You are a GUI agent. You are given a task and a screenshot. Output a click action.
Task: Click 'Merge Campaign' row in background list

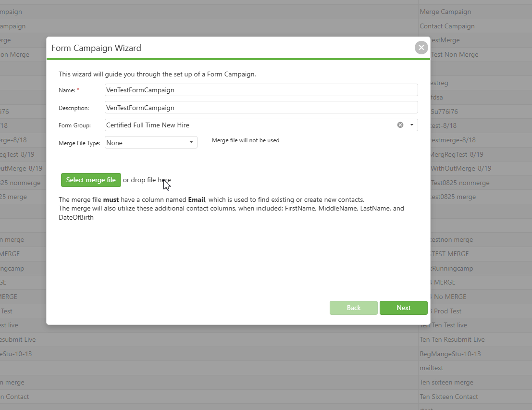(x=445, y=12)
